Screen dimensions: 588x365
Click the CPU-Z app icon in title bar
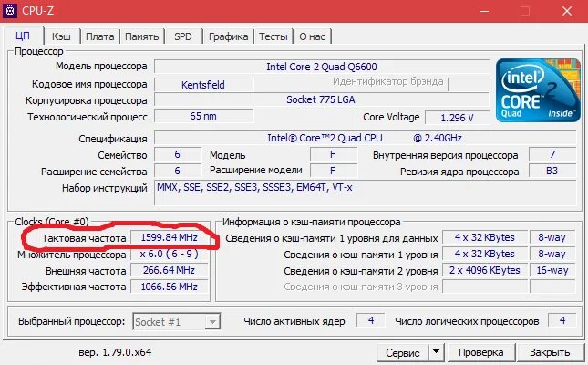[10, 11]
